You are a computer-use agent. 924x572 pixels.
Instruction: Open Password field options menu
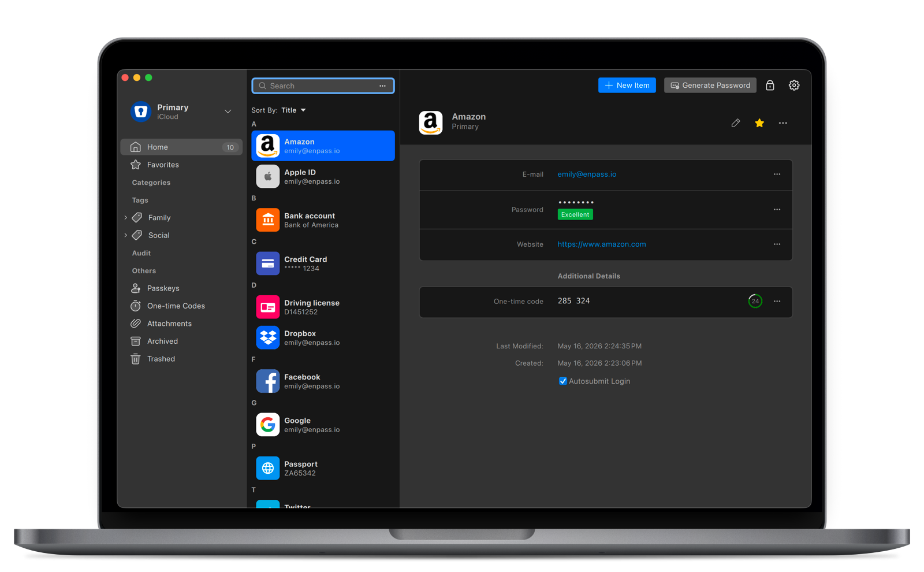[777, 209]
